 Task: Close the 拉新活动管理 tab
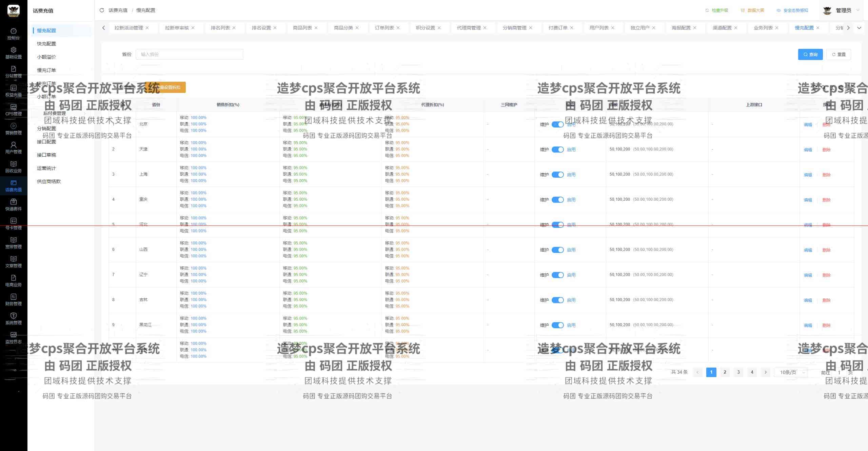coord(147,28)
